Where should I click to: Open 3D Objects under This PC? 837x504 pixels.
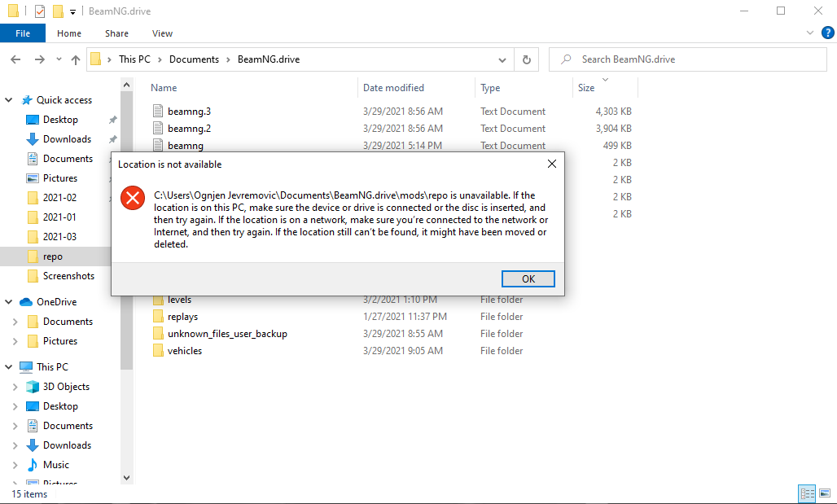tap(66, 387)
